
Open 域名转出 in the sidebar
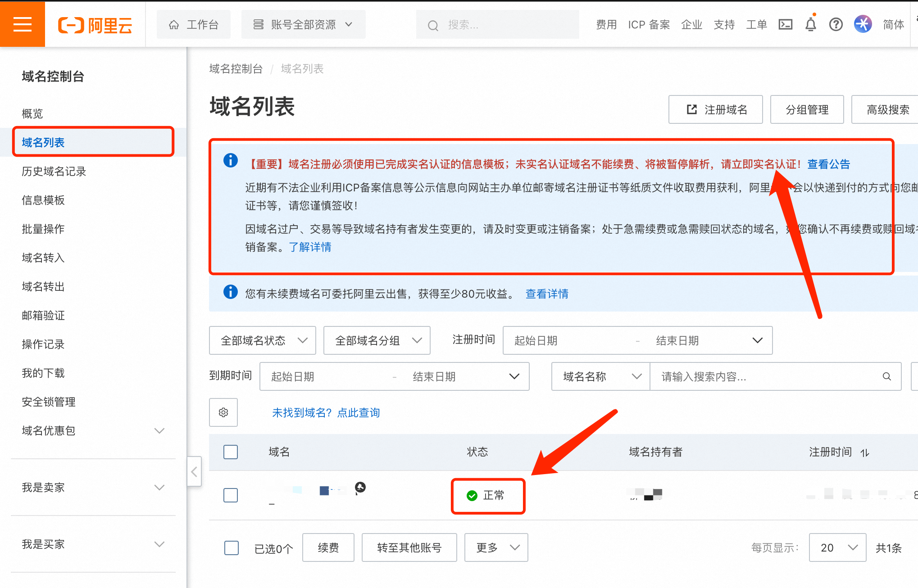pyautogui.click(x=43, y=286)
